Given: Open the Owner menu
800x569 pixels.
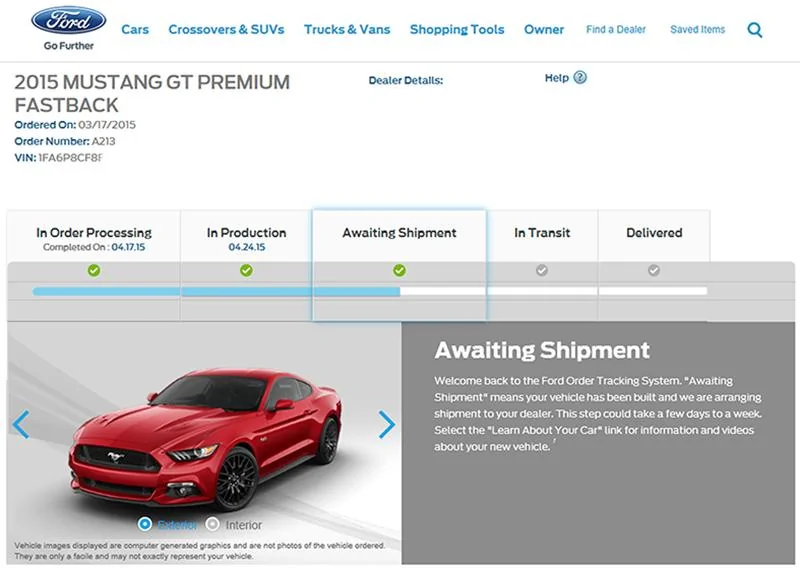Looking at the screenshot, I should coord(544,30).
